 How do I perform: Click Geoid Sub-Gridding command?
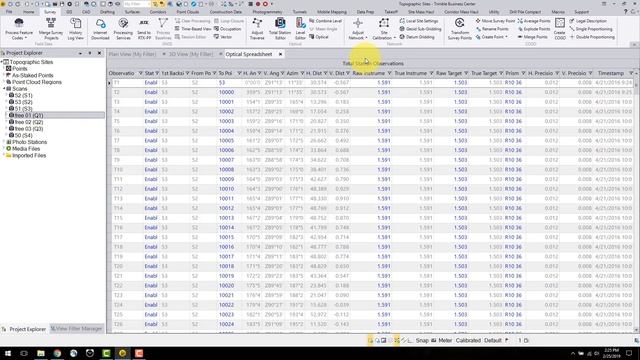pos(420,29)
